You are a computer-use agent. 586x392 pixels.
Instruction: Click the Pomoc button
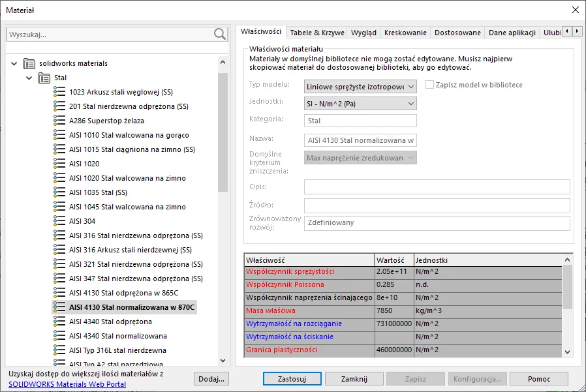click(x=539, y=379)
